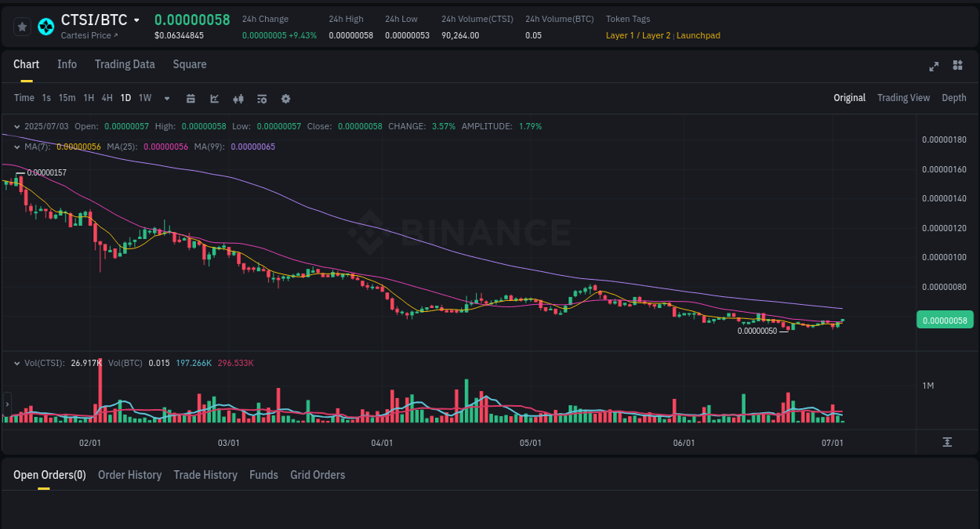Click the calendar interval icon on the toolbar
The image size is (980, 529).
point(191,99)
